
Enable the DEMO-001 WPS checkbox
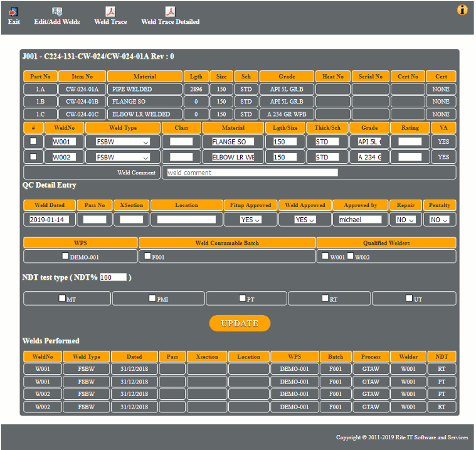coord(66,256)
